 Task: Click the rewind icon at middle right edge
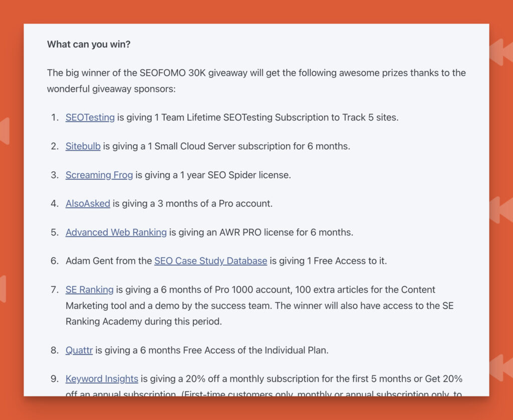pyautogui.click(x=501, y=209)
